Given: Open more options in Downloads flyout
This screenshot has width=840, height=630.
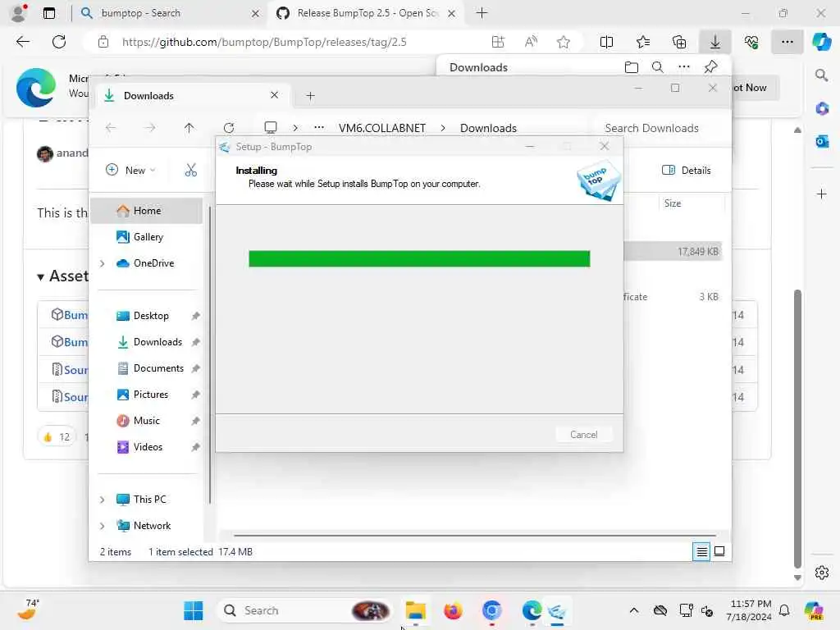Looking at the screenshot, I should point(684,67).
